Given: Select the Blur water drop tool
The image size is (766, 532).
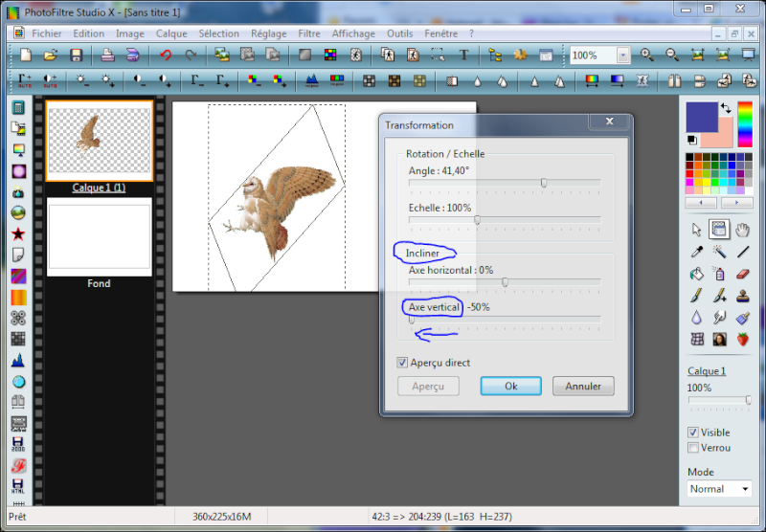Looking at the screenshot, I should point(697,318).
